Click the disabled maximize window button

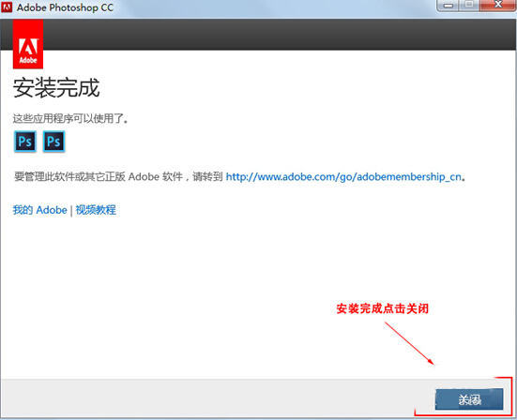click(469, 6)
